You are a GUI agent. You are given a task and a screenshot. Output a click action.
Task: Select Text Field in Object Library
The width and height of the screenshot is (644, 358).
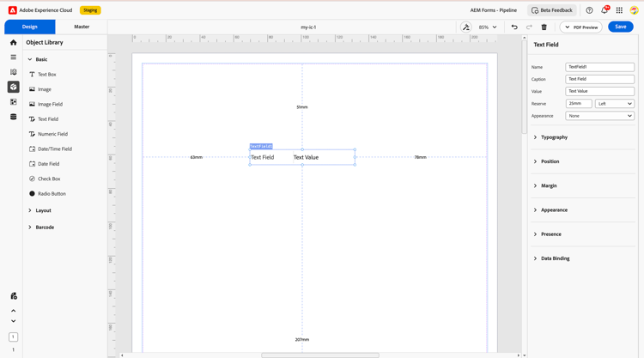[44, 119]
